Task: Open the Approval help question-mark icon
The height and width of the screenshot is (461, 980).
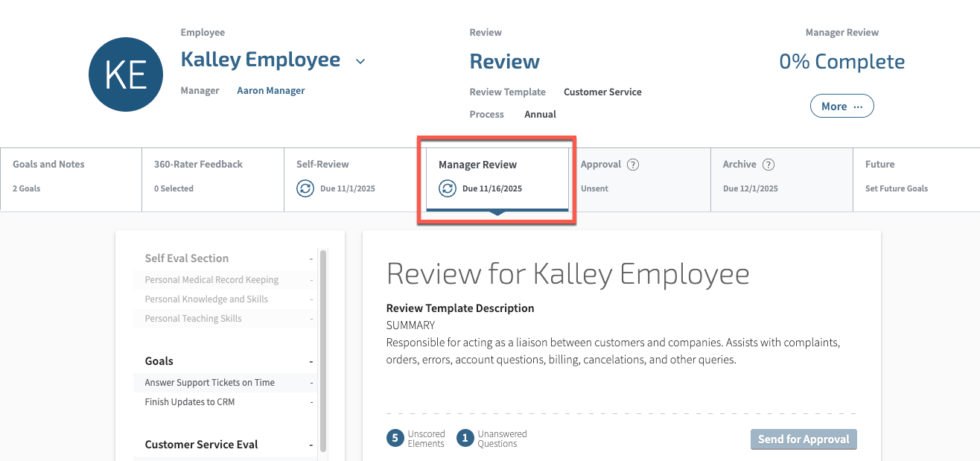Action: (x=633, y=165)
